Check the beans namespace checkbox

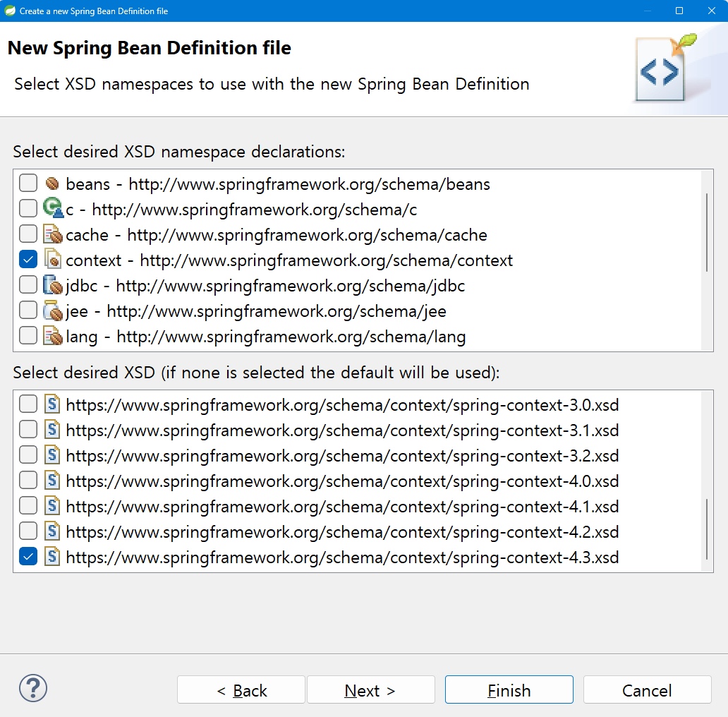point(28,183)
